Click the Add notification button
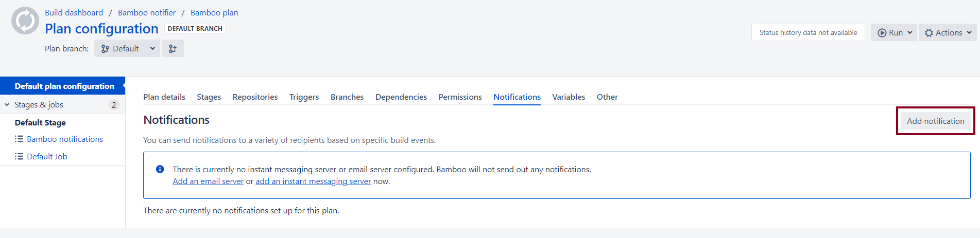Viewport: 980px width, 238px height. [x=935, y=121]
